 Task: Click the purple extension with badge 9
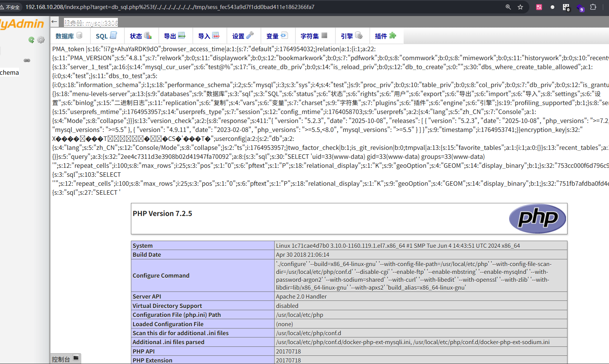580,7
